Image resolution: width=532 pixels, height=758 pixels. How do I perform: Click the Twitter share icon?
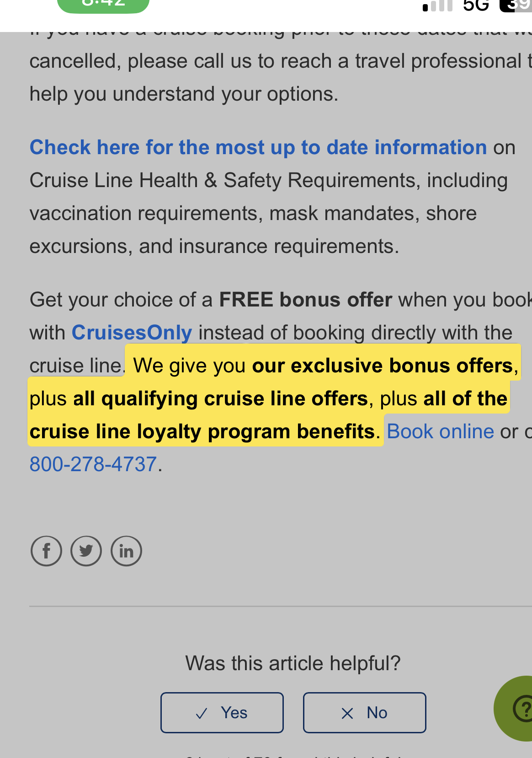pos(86,551)
